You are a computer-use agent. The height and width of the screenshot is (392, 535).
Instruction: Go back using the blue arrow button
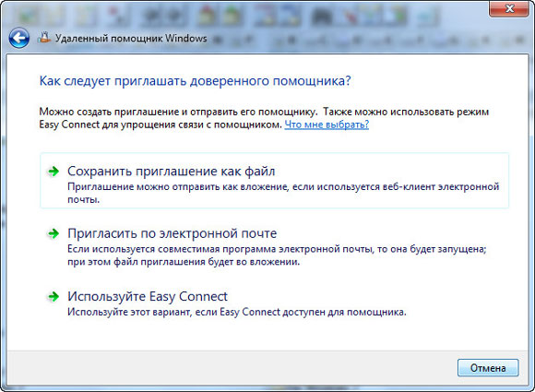(x=18, y=38)
